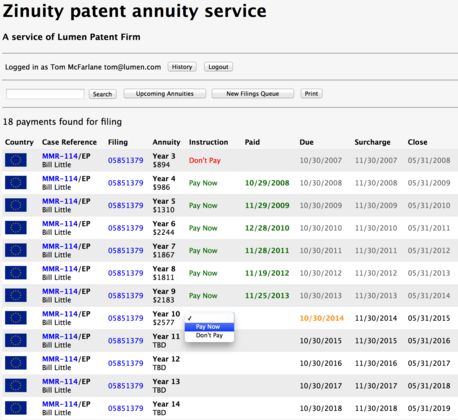Click the Search button

pos(103,94)
